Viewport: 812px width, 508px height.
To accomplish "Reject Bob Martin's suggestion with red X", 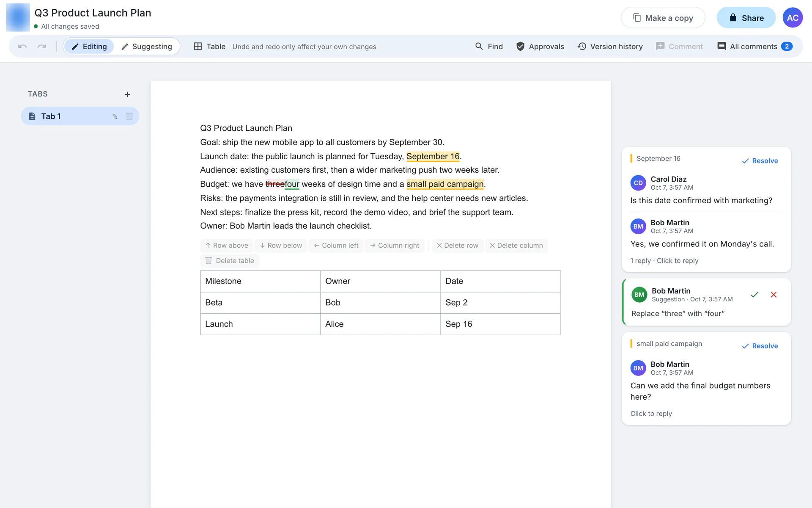I will pos(774,295).
